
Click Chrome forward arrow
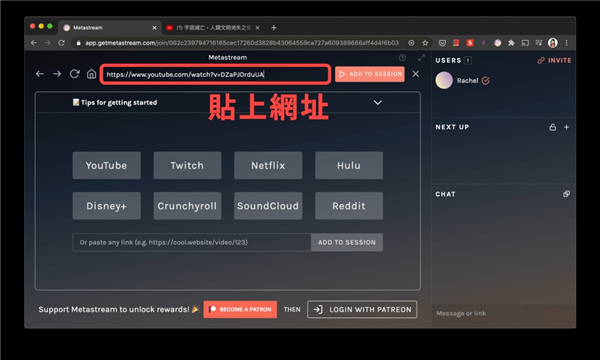(x=47, y=43)
